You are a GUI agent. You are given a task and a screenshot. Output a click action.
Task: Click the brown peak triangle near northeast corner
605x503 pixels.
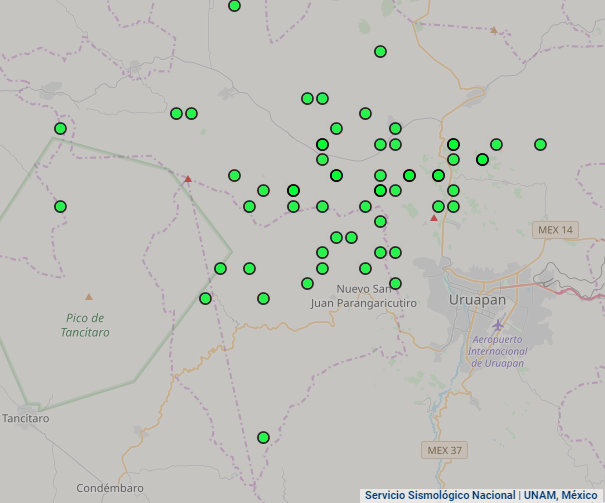pyautogui.click(x=493, y=30)
